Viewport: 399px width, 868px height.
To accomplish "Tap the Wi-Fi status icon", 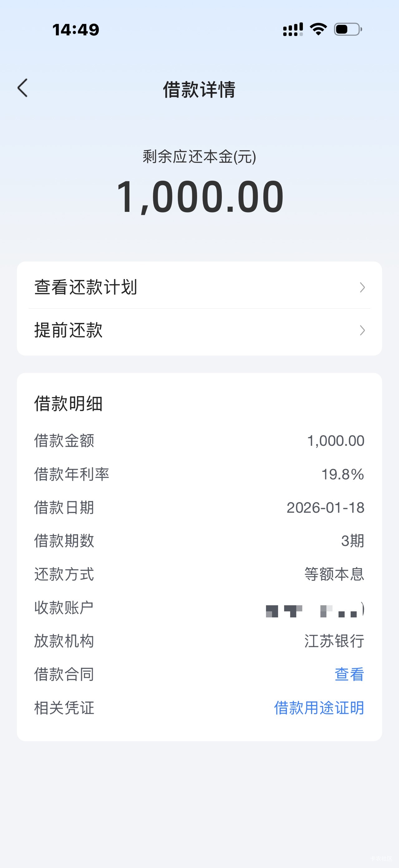I will coord(318,29).
